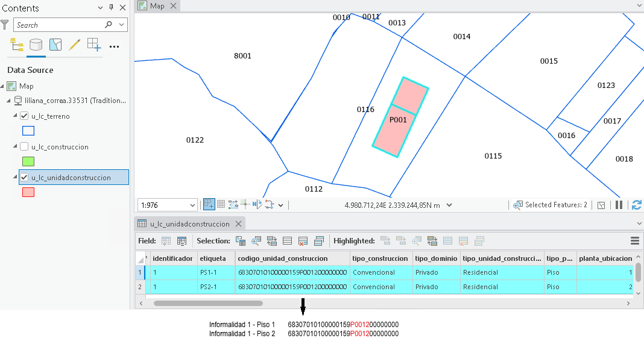644x347 pixels.
Task: Refresh the map view
Action: click(x=637, y=205)
